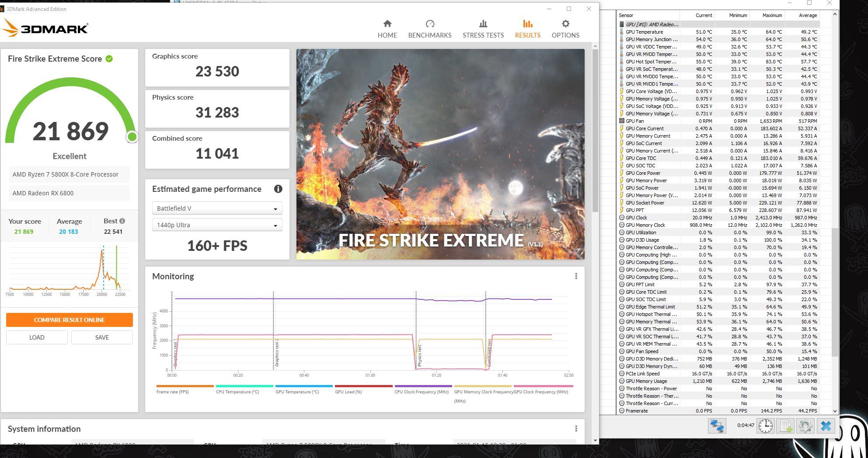Click the GPU Fan Speed sensor icon

pos(621,351)
